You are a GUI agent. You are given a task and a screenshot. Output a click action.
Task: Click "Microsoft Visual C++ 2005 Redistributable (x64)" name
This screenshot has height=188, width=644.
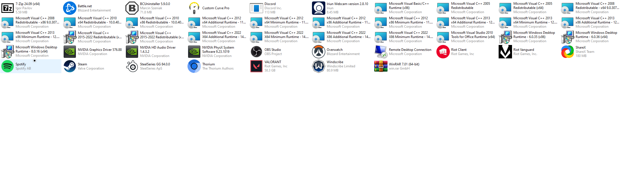tap(533, 6)
